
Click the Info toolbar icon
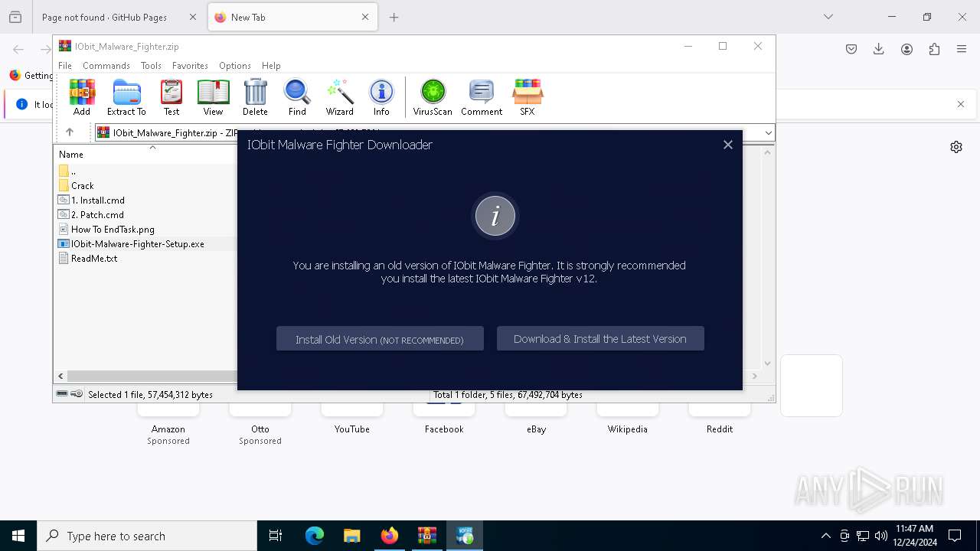[x=381, y=97]
